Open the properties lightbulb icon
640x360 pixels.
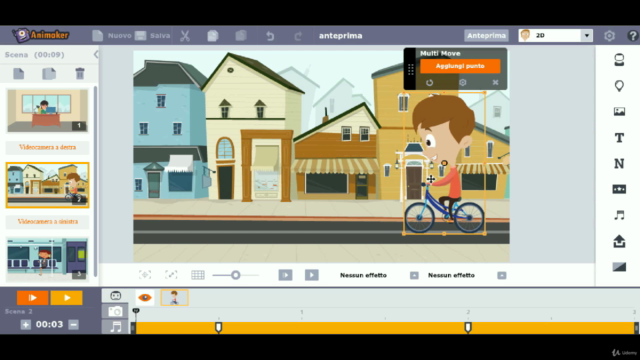coord(619,86)
